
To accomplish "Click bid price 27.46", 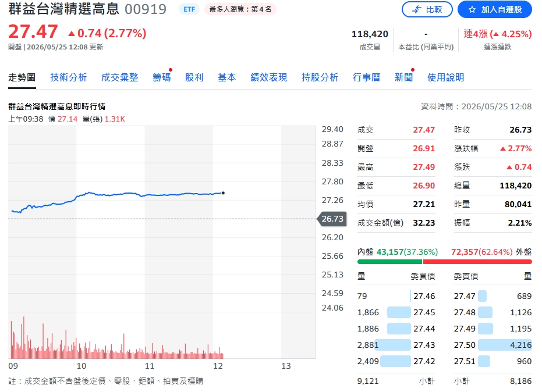I will [424, 297].
